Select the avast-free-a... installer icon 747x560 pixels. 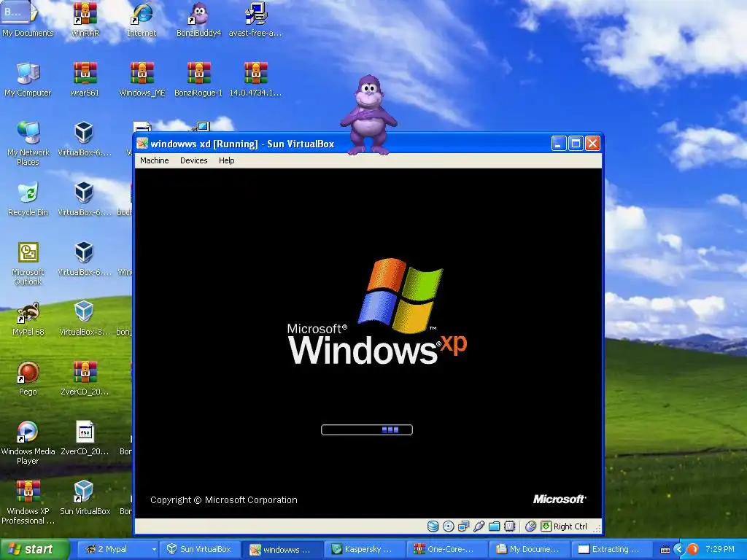point(255,19)
